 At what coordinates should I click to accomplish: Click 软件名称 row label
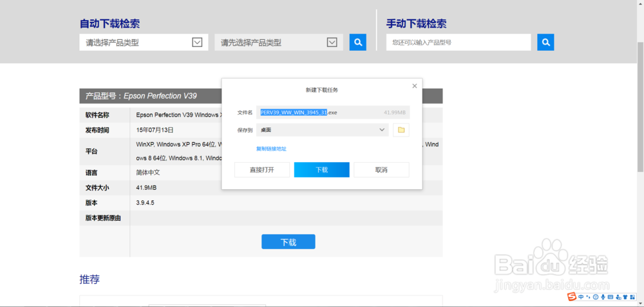click(97, 115)
